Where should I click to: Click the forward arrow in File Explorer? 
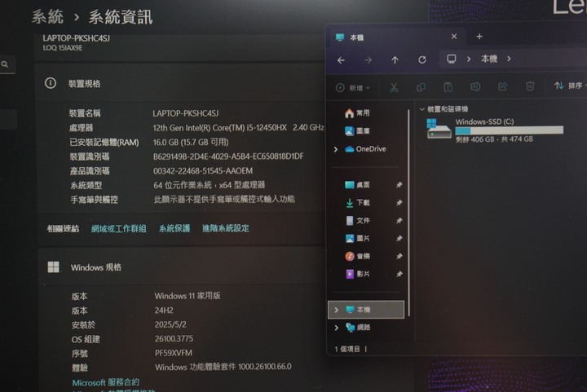pyautogui.click(x=368, y=59)
